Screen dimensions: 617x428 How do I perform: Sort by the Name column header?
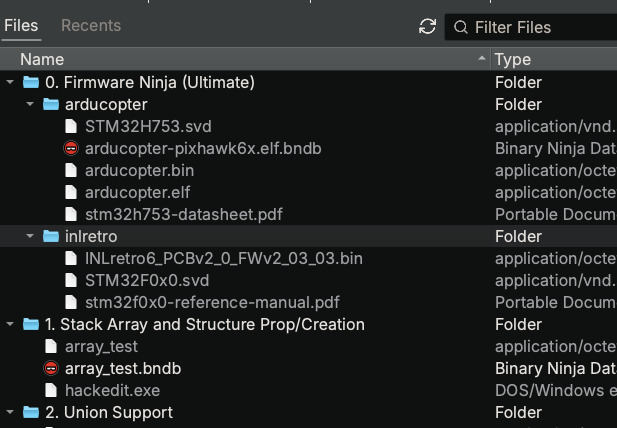245,59
